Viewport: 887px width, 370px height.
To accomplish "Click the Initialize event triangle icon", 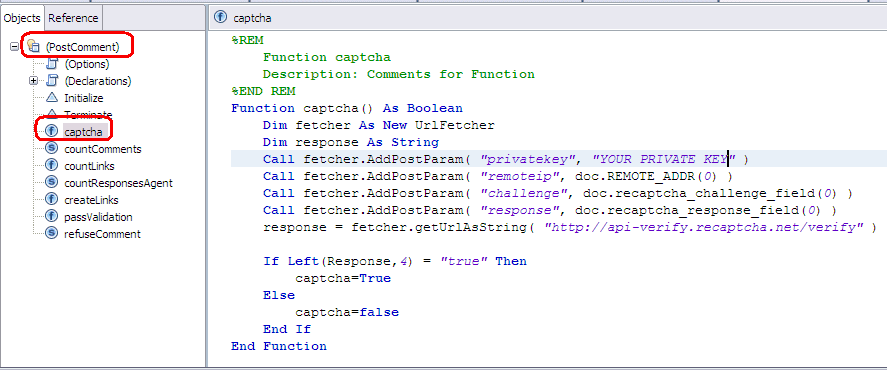I will [x=52, y=97].
